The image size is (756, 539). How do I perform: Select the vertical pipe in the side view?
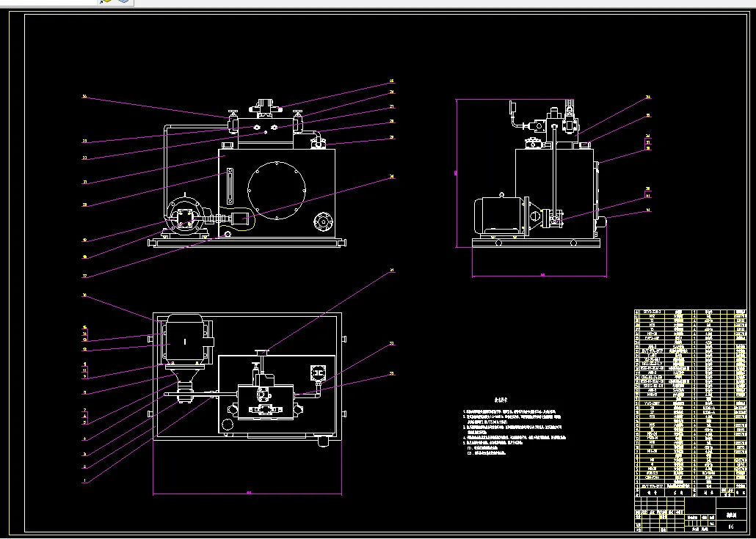[555, 171]
